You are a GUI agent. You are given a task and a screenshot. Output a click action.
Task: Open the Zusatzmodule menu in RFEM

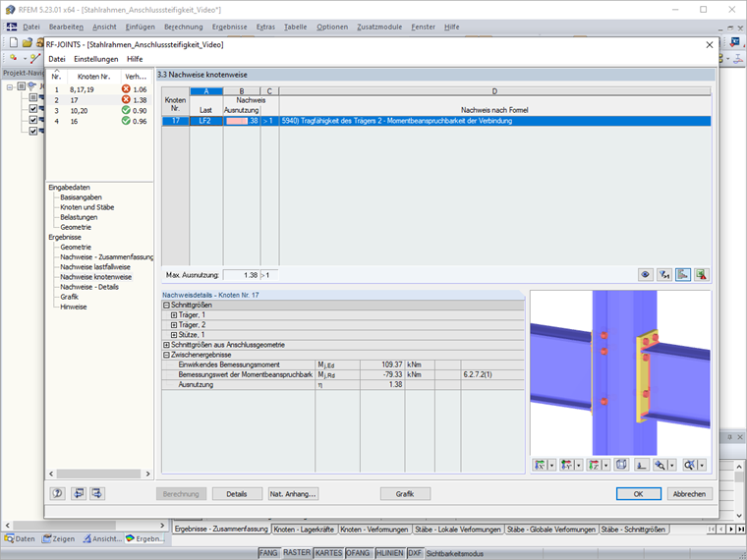point(379,28)
